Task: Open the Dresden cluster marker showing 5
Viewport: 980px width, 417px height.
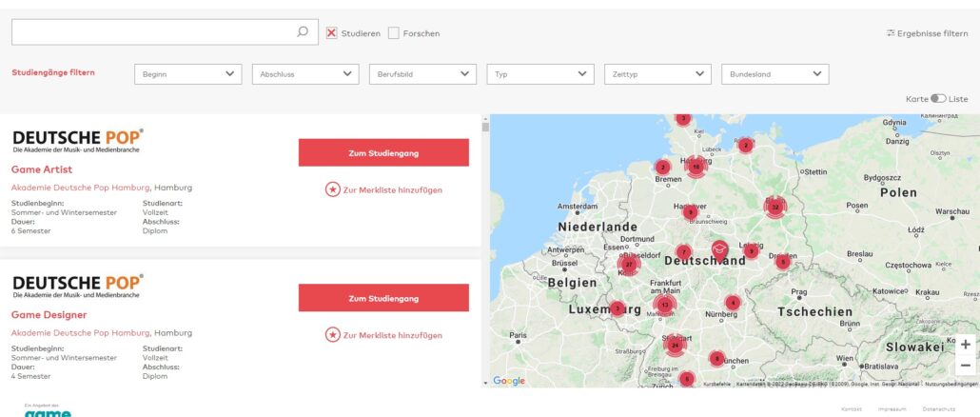Action: point(783,262)
